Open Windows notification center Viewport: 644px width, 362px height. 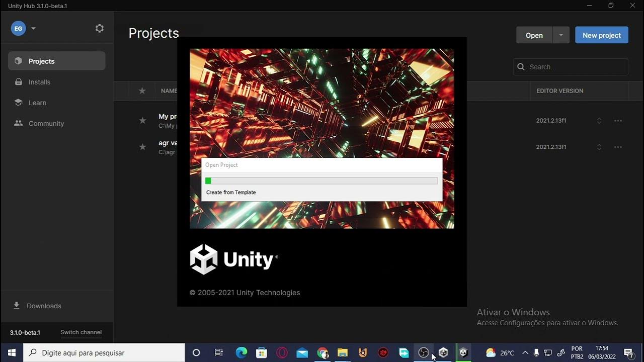click(x=628, y=352)
